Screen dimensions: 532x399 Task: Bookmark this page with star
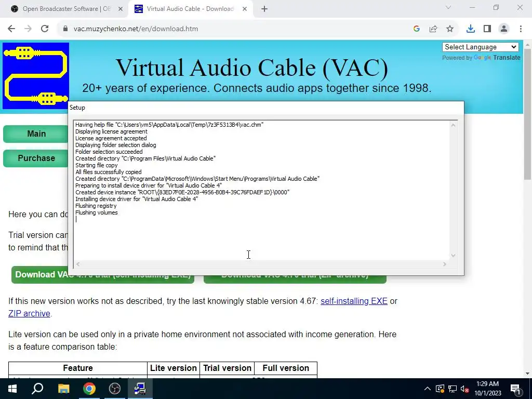click(450, 29)
